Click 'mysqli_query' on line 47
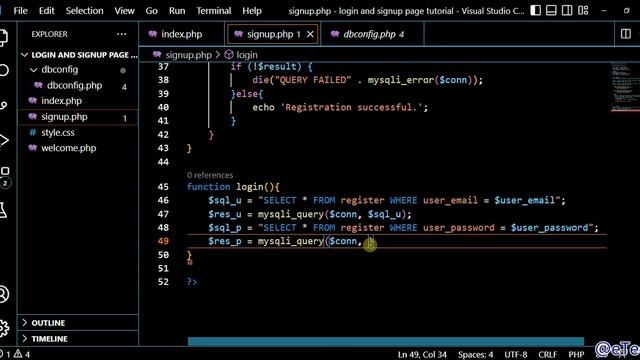This screenshot has height=360, width=640. pos(291,214)
